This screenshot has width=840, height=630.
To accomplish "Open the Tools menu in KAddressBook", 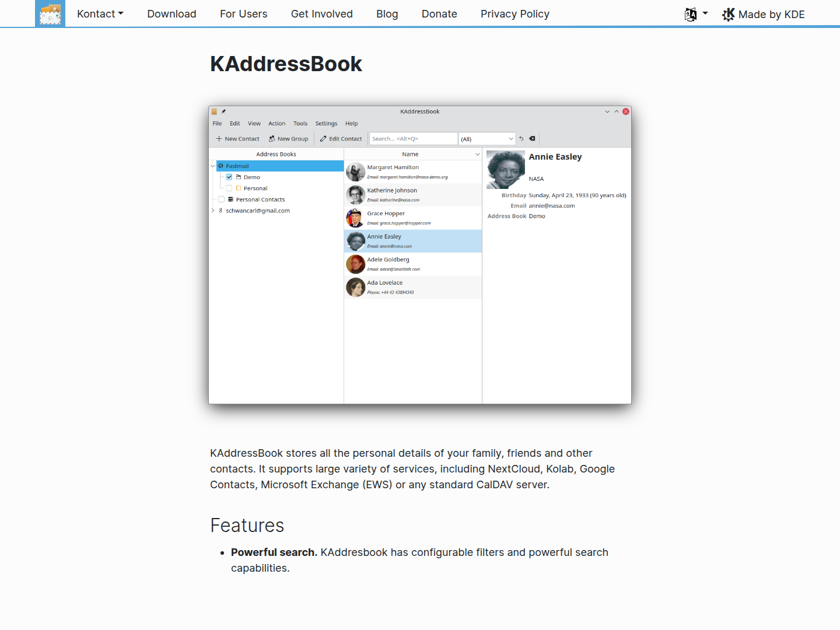I will point(300,124).
